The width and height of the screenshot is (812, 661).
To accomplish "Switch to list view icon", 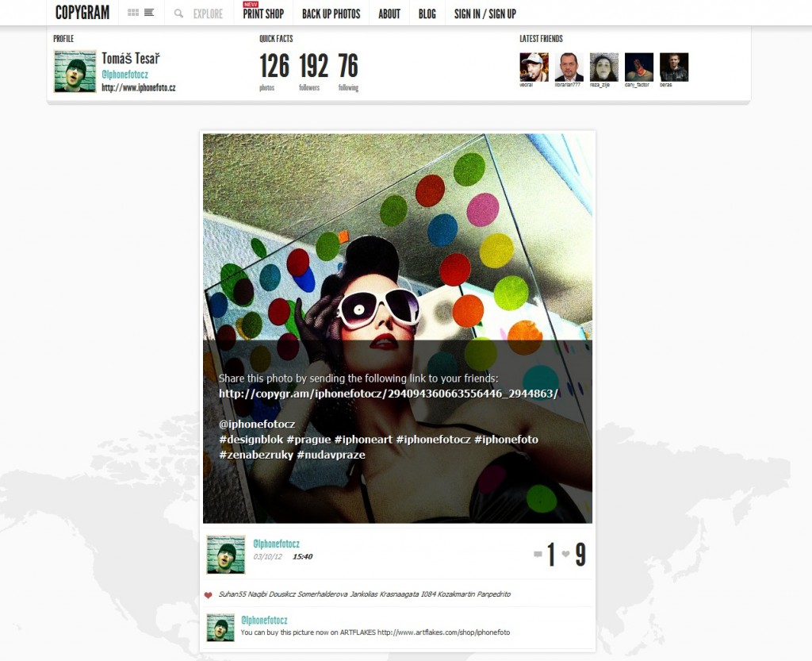I will click(149, 13).
